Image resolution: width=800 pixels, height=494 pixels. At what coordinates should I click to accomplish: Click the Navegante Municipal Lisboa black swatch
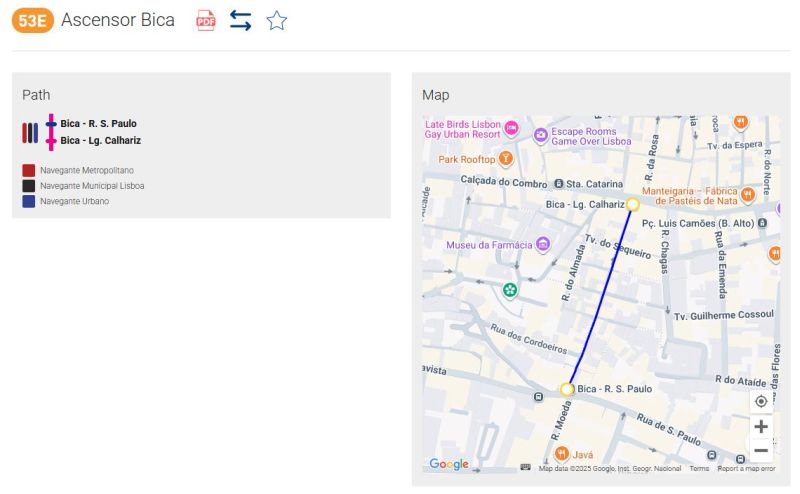click(x=29, y=186)
